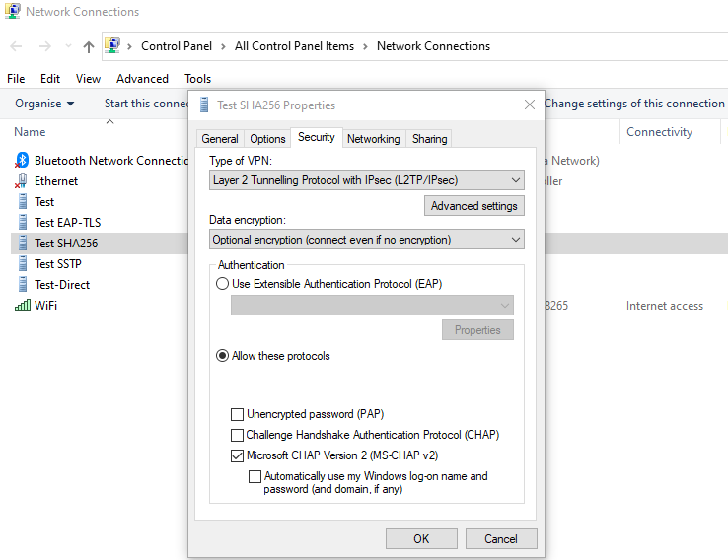Viewport: 728px width, 560px height.
Task: Switch to the Networking tab
Action: pyautogui.click(x=373, y=139)
